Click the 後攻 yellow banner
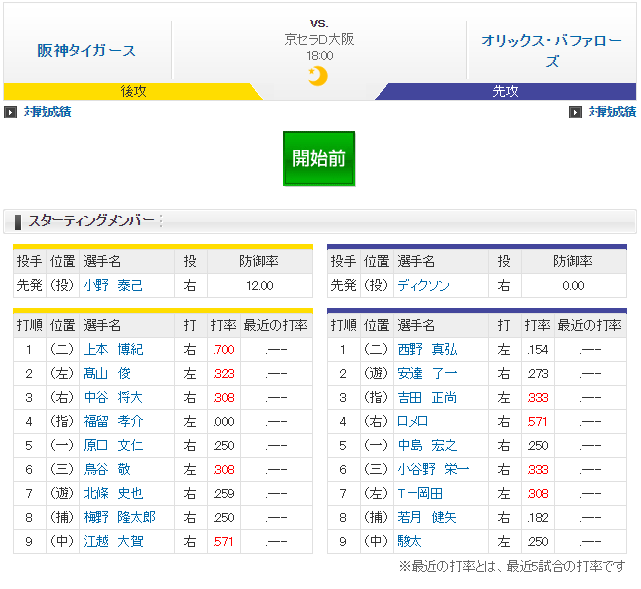Viewport: 641px width, 589px height. [133, 91]
